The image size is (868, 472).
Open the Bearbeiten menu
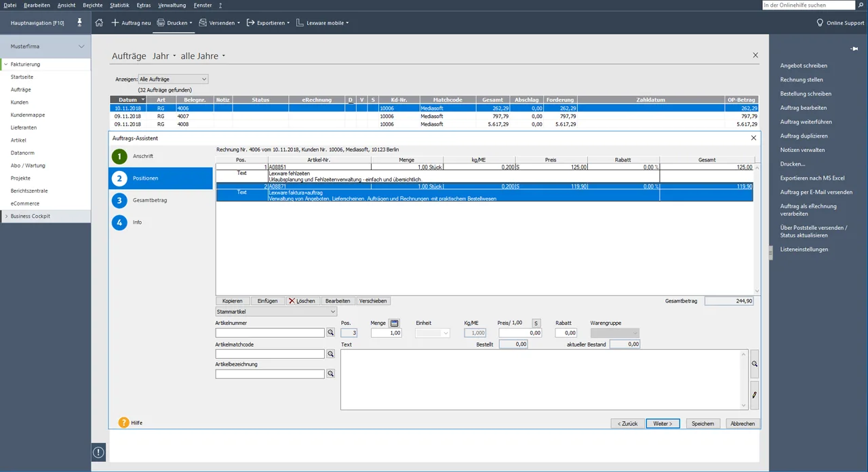click(x=37, y=5)
